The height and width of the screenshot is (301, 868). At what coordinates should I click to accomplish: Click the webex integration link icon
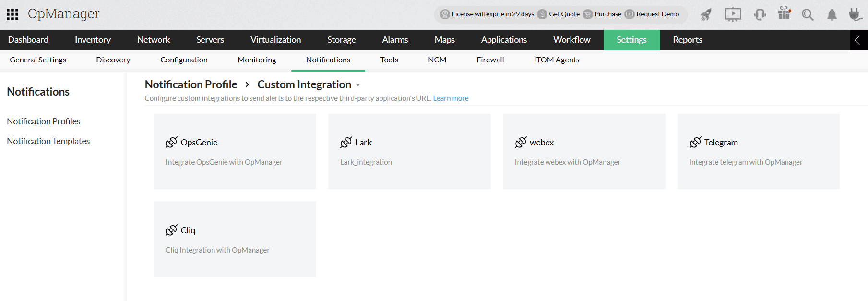[x=521, y=143]
